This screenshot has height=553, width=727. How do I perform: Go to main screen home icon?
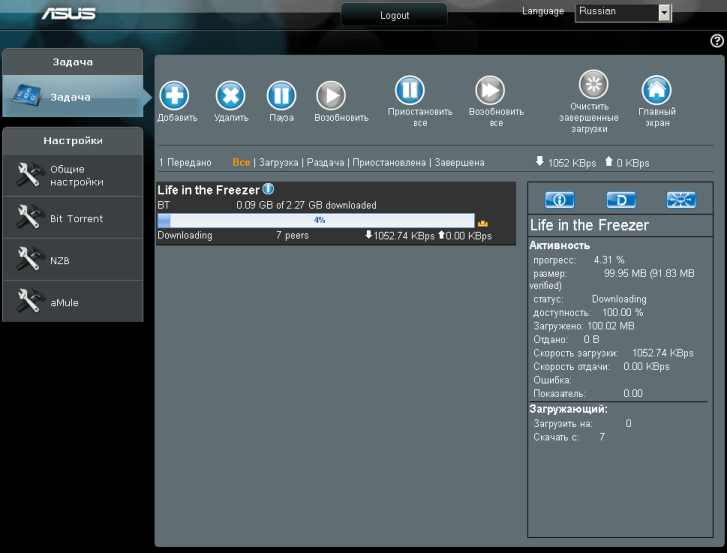click(x=657, y=90)
